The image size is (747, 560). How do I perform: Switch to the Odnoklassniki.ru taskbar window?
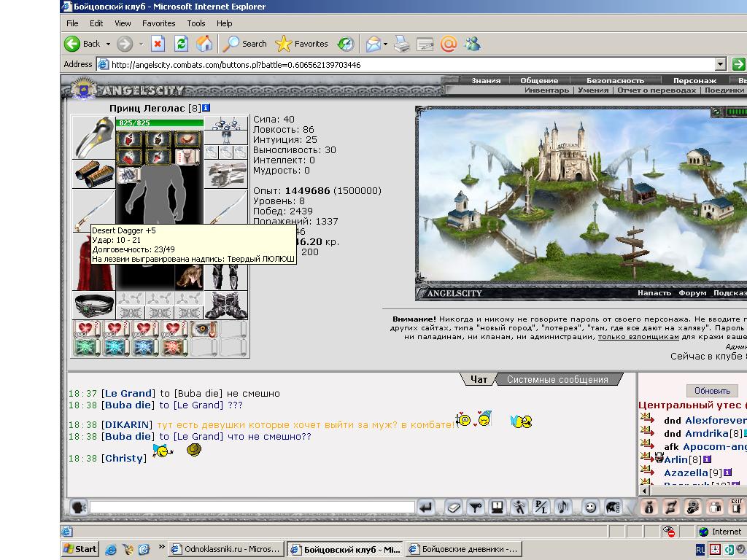[228, 549]
